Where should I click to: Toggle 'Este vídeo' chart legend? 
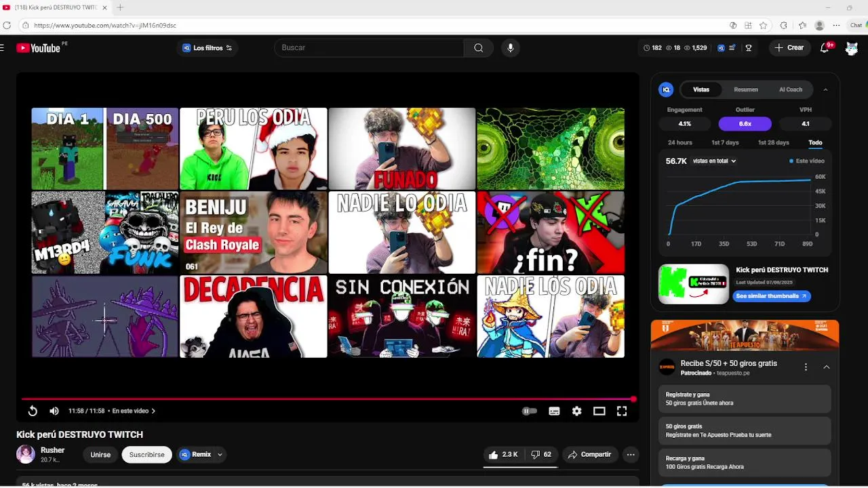click(807, 161)
